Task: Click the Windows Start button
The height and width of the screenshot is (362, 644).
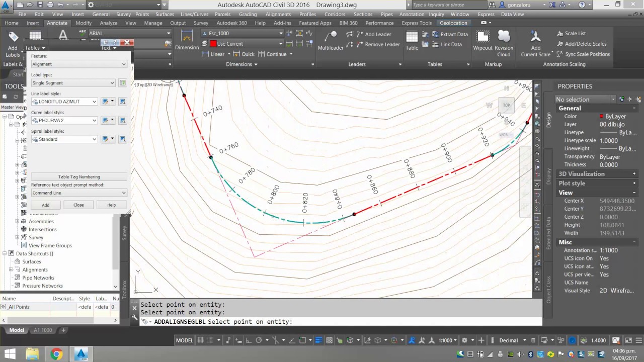Action: 10,354
